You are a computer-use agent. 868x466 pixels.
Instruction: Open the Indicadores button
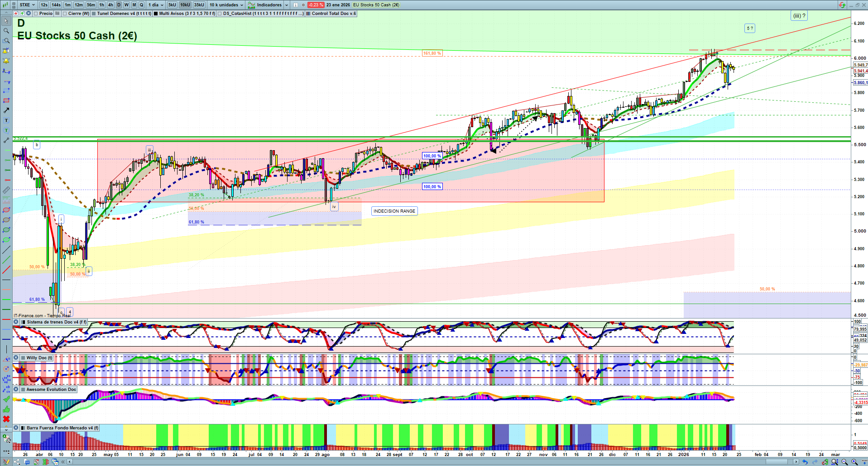265,5
